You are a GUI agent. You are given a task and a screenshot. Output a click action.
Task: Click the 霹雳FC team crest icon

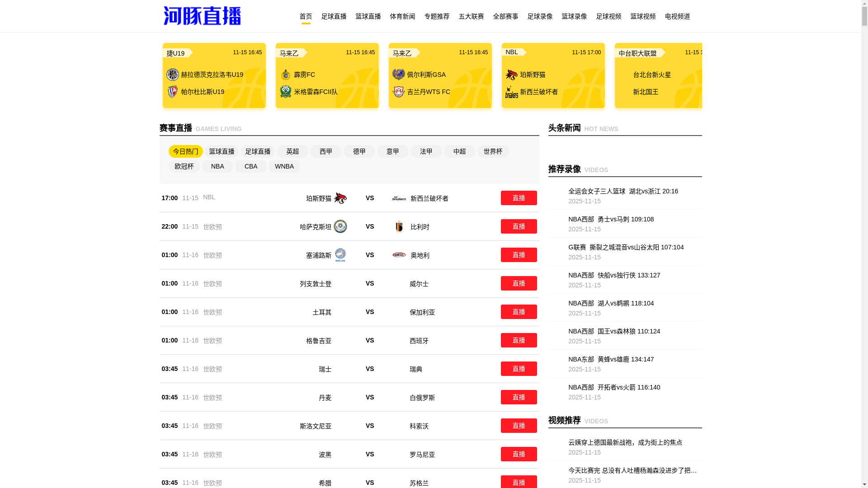click(x=285, y=75)
